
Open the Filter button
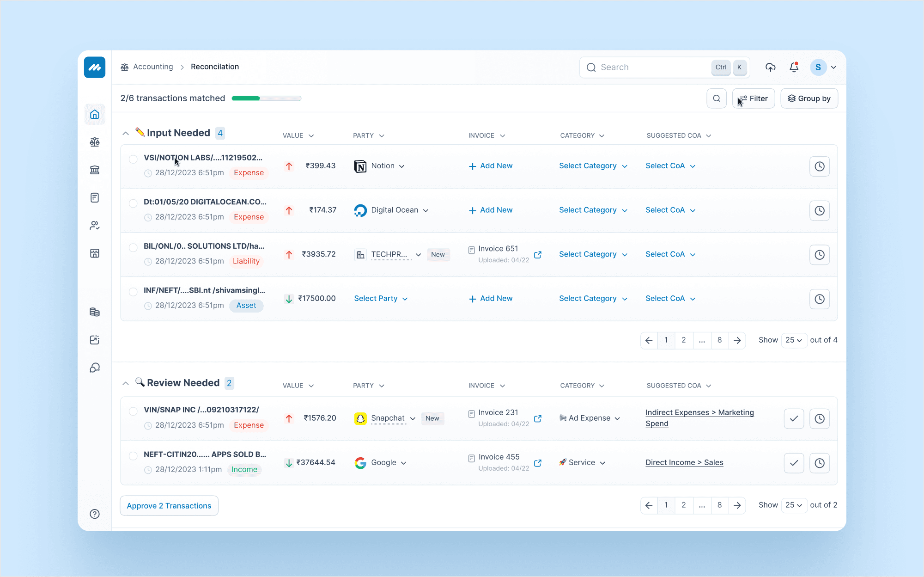tap(753, 98)
